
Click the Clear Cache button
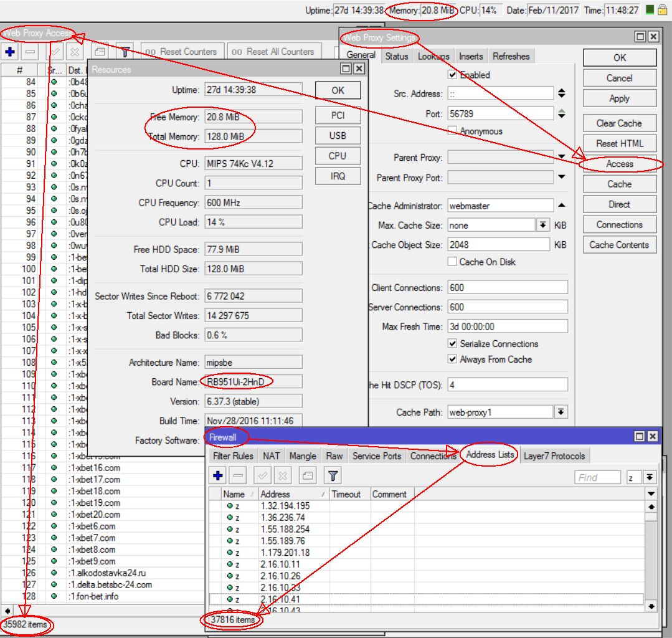click(619, 123)
